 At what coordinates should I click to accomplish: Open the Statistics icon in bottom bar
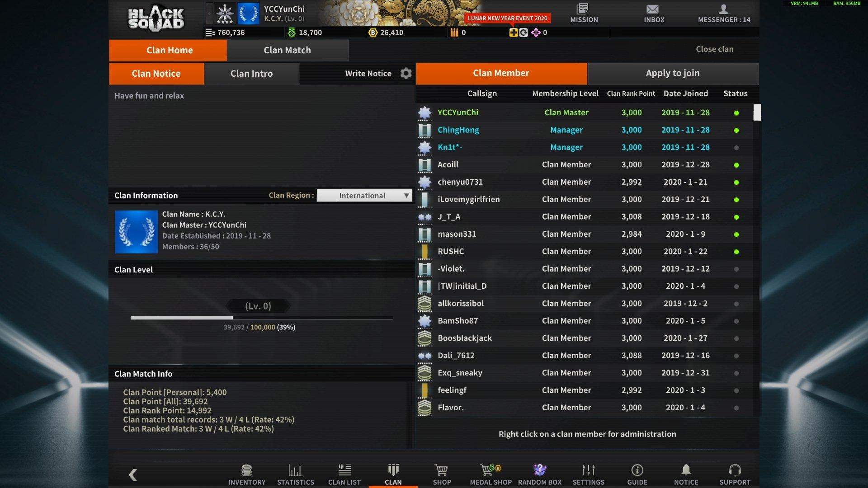(295, 474)
